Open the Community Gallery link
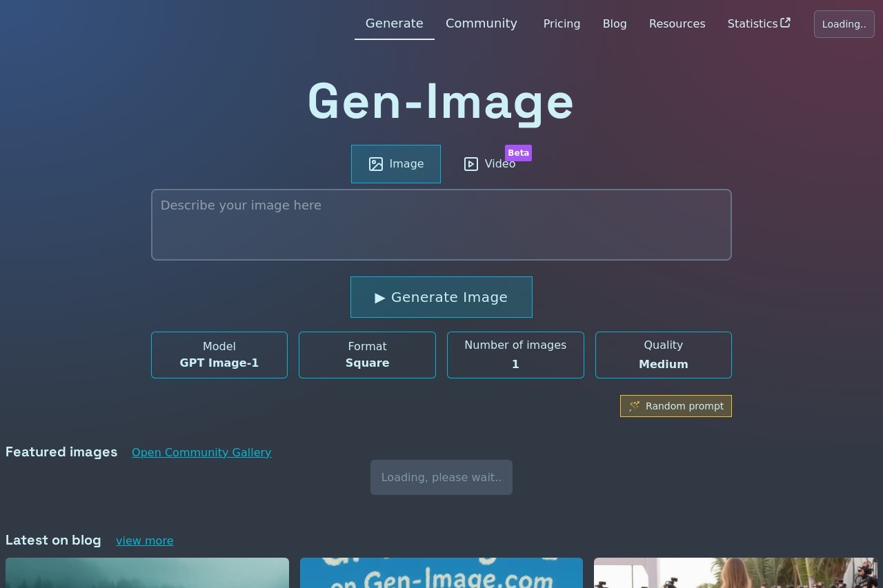Screen dimensions: 883x588 click(201, 452)
